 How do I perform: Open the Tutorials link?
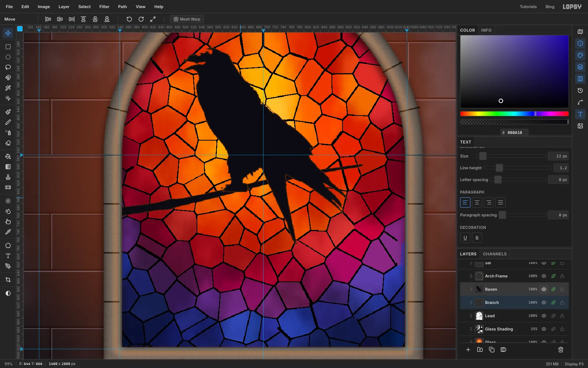[528, 7]
